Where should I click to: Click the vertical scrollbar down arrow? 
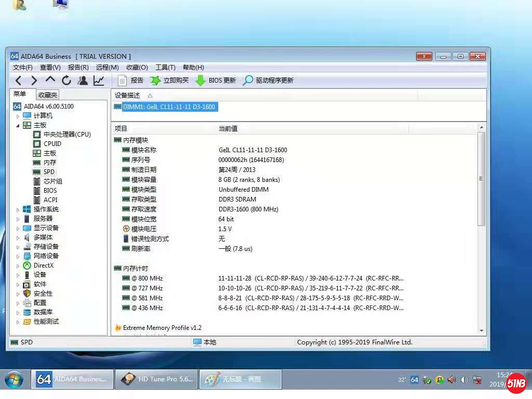click(x=481, y=330)
